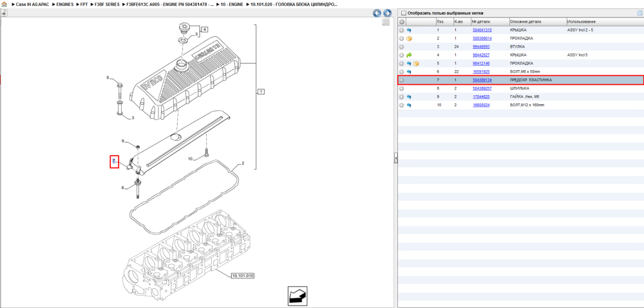Viewport: 644px width, 308px height.
Task: Click callout 6 beside the bolt
Action: [108, 78]
